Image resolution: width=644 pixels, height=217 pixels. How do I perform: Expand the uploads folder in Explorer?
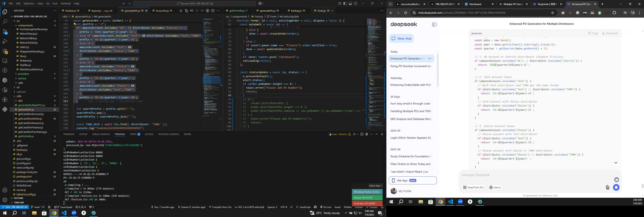(21, 92)
